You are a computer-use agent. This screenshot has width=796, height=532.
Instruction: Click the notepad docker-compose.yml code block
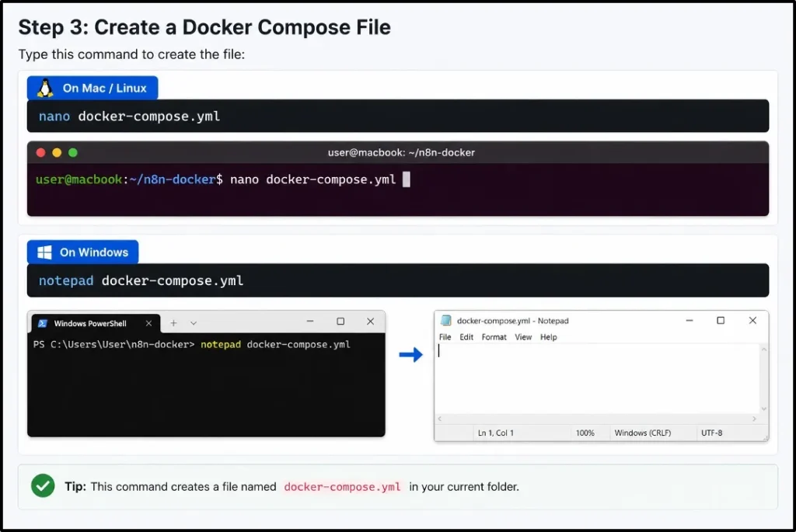tap(398, 280)
